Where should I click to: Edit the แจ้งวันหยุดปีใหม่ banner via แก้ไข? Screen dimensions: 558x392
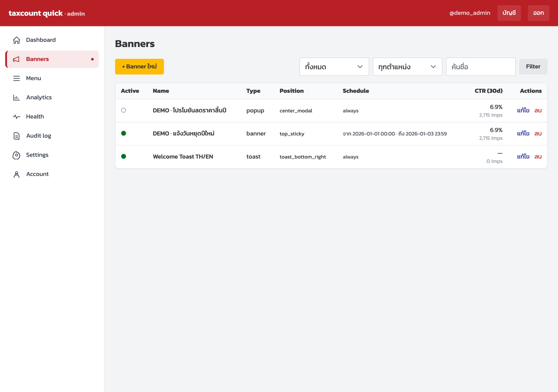tap(523, 133)
